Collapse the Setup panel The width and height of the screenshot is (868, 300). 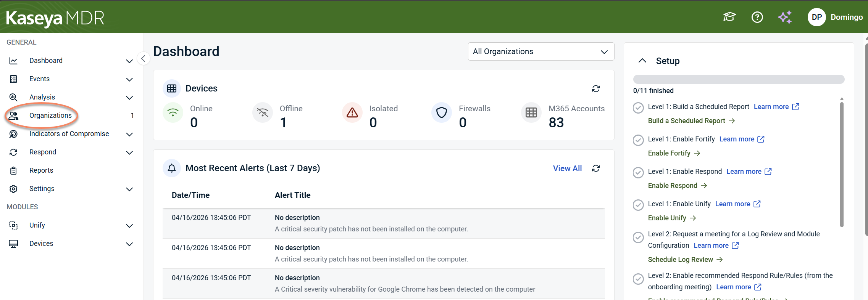tap(642, 61)
